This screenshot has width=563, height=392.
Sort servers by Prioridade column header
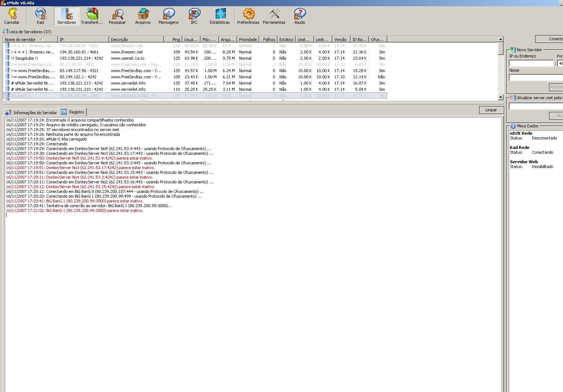point(248,39)
